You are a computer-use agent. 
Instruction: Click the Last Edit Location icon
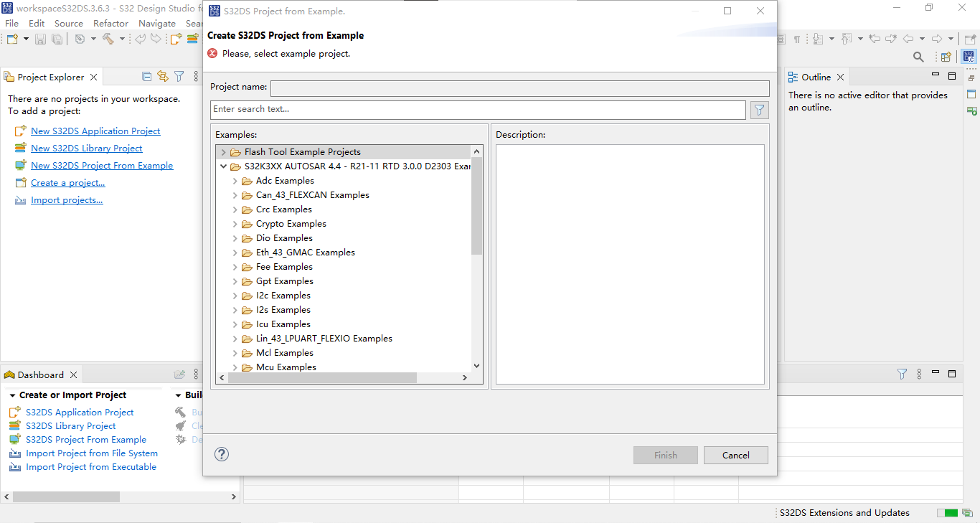pyautogui.click(x=874, y=39)
